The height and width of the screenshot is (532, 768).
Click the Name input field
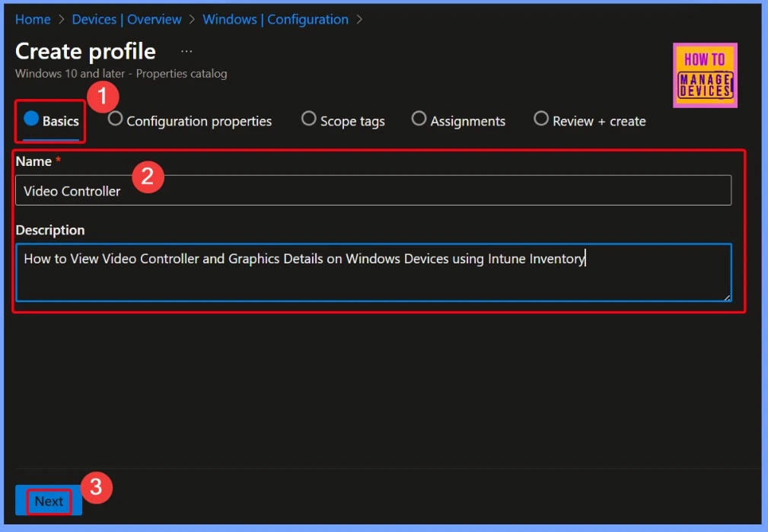pos(373,190)
